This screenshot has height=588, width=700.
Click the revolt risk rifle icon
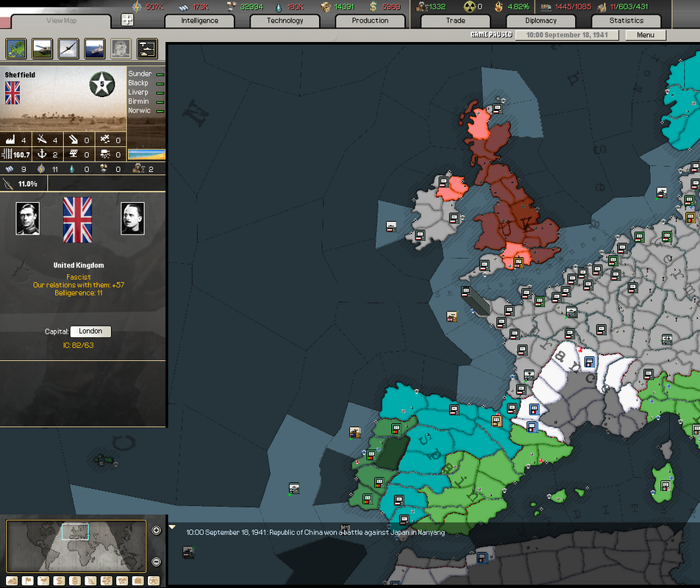(8, 184)
